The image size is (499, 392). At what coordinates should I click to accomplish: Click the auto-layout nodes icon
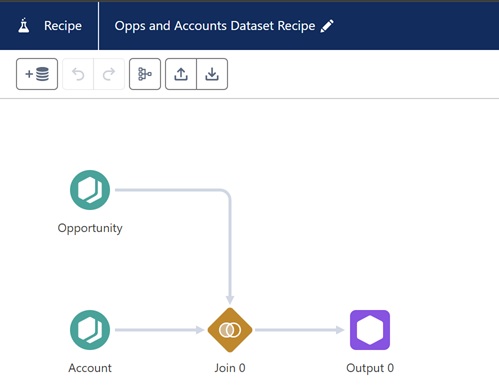tap(145, 74)
